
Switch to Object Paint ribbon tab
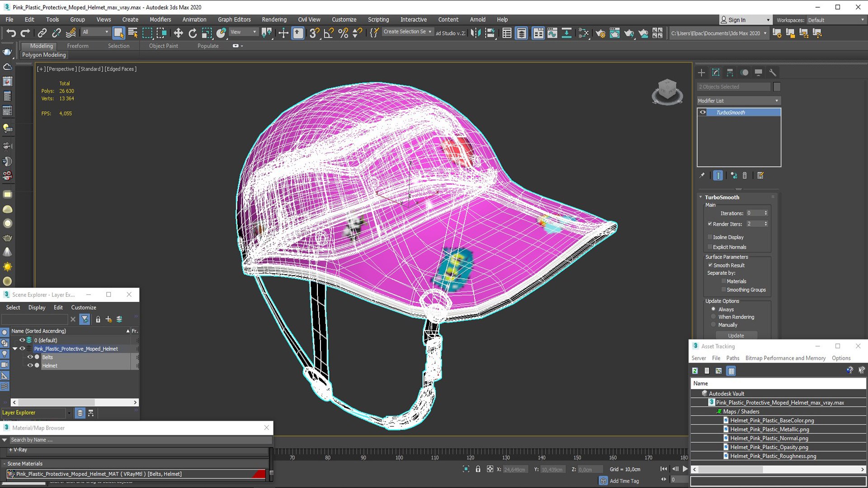pyautogui.click(x=163, y=46)
